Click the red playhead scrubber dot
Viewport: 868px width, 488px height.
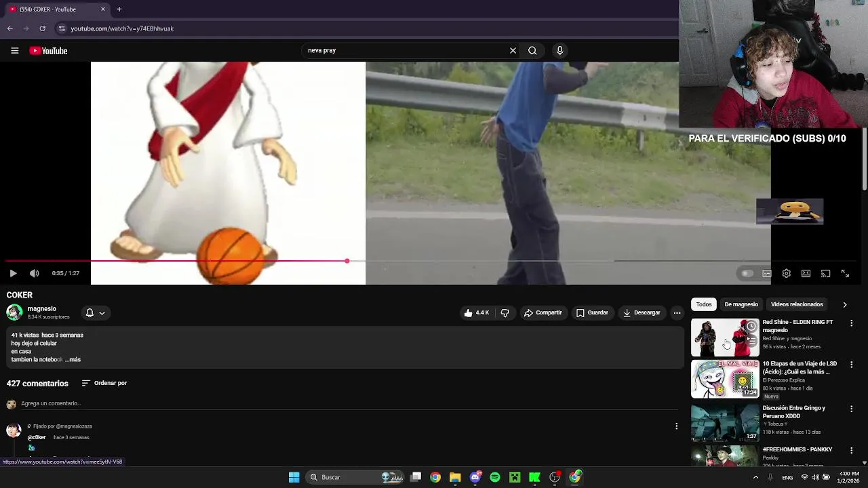[x=347, y=261]
